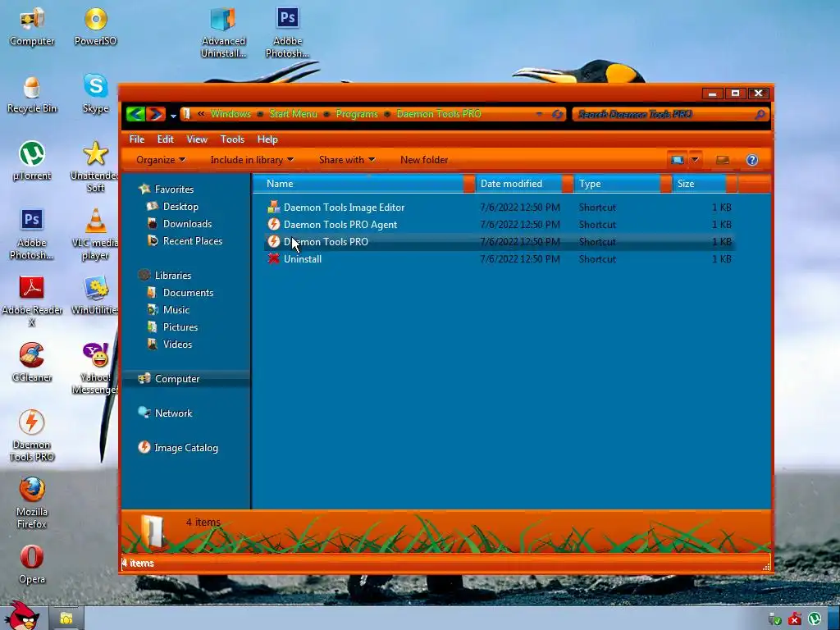Screen dimensions: 840x630
Task: Open Explorer help question mark icon
Action: 752,160
